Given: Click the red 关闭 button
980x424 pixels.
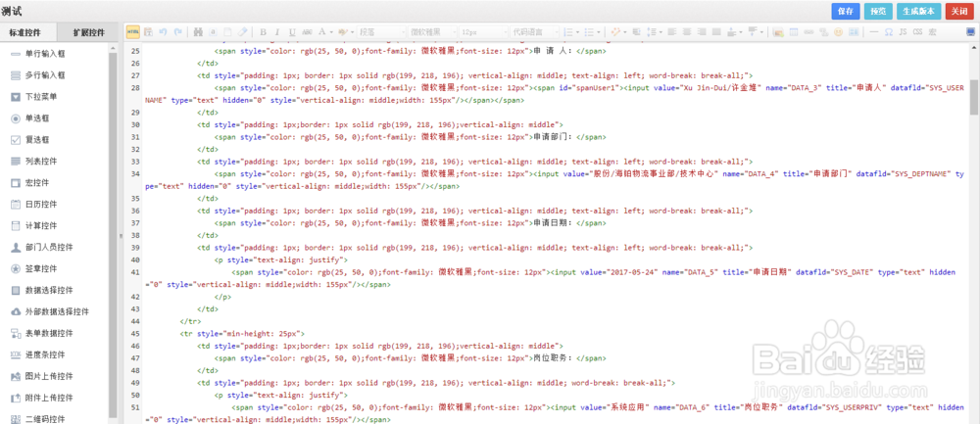Looking at the screenshot, I should (959, 11).
